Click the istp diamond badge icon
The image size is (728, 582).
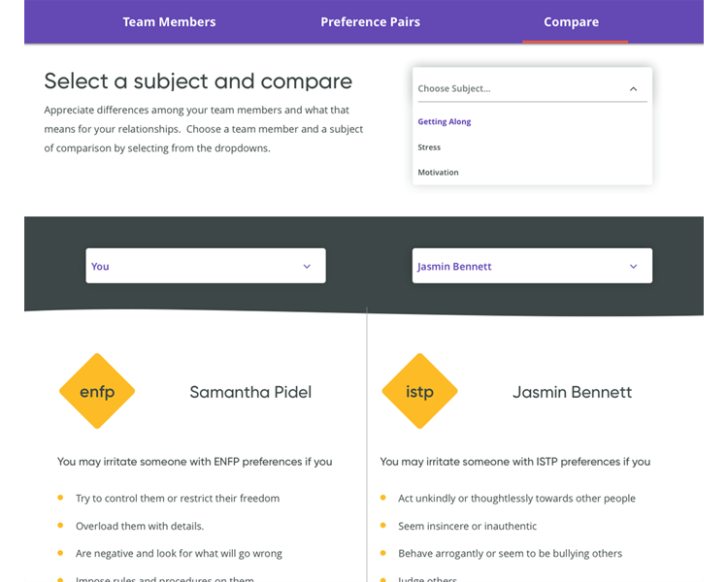(x=419, y=392)
